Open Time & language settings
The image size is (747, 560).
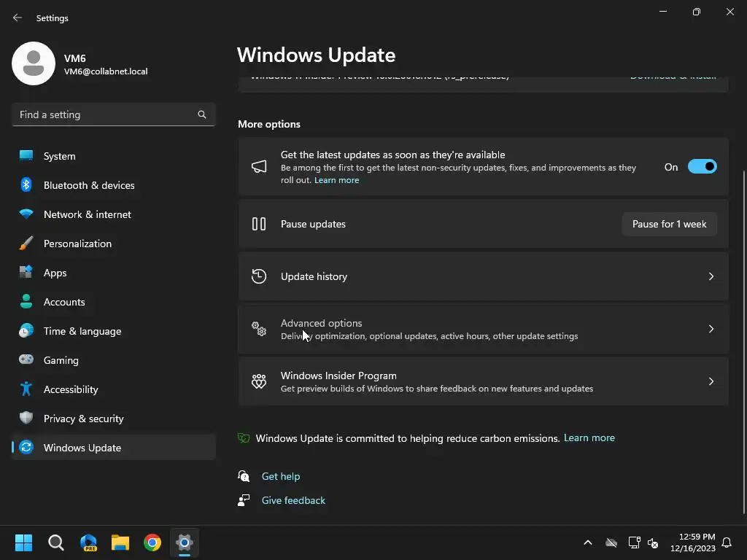[x=113, y=330]
